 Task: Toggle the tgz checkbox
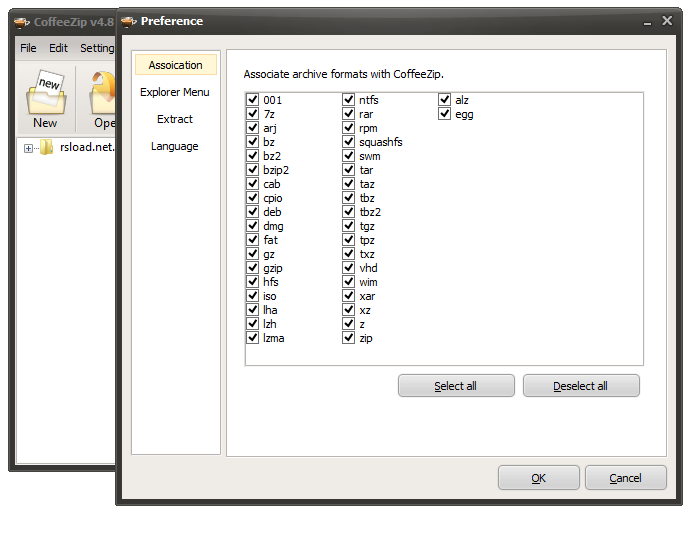(349, 225)
